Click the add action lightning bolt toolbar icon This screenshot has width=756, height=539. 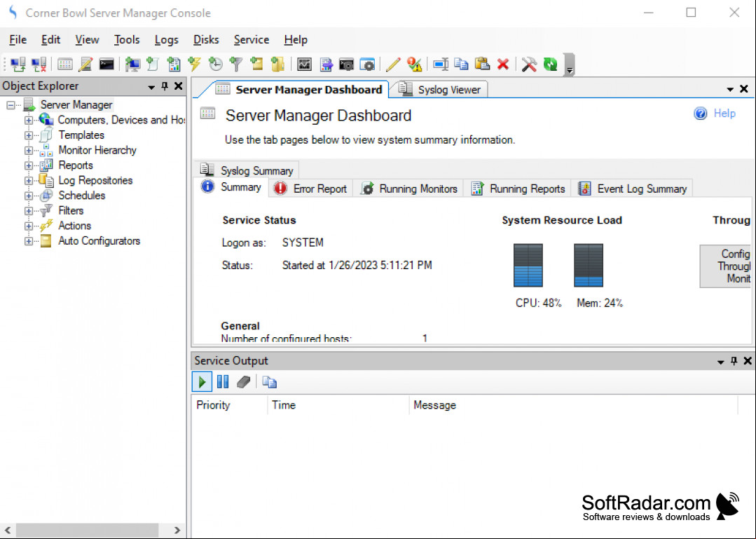[194, 64]
